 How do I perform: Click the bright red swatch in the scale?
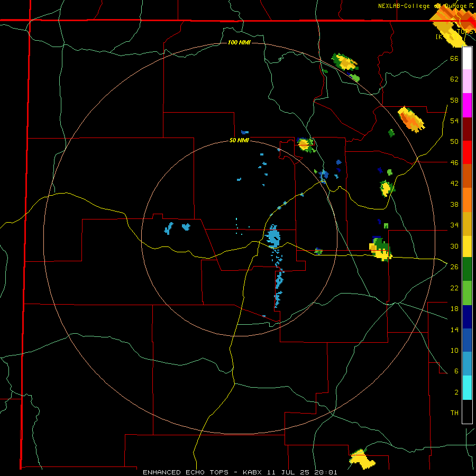point(467,152)
